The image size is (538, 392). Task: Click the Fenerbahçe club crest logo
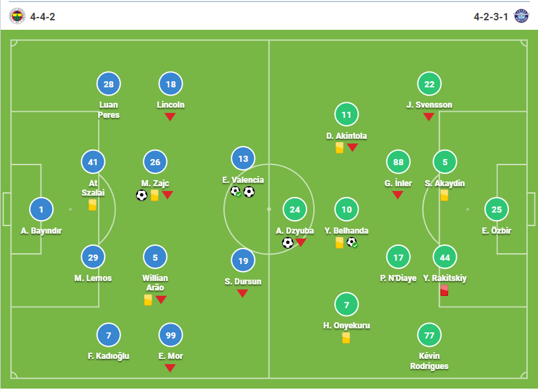click(x=17, y=16)
